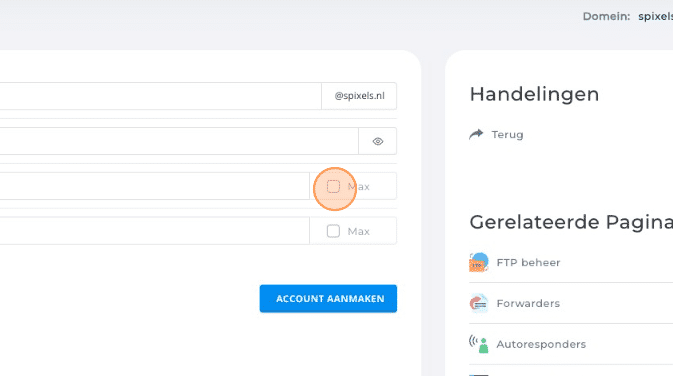
Task: Go back via the Terug link
Action: [507, 135]
